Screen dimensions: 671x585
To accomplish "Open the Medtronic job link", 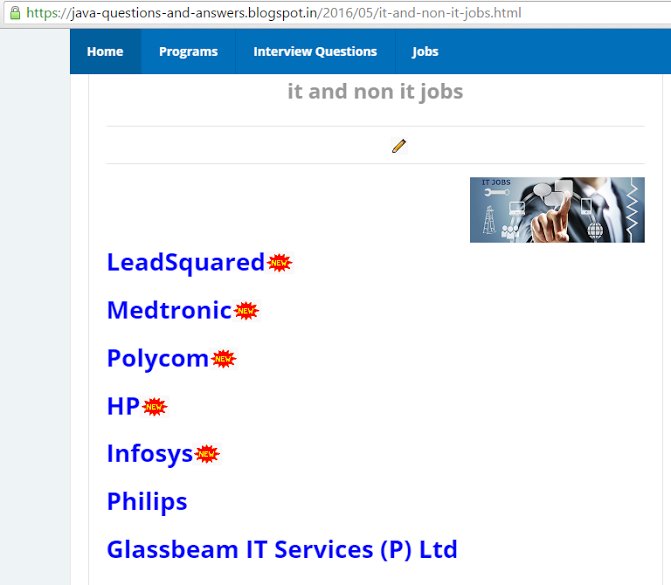I will (x=169, y=310).
